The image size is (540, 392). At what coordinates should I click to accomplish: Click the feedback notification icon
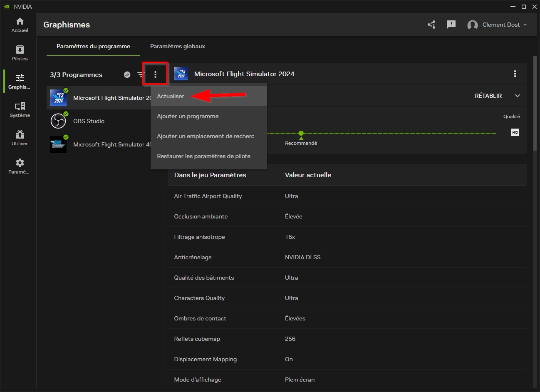[451, 25]
